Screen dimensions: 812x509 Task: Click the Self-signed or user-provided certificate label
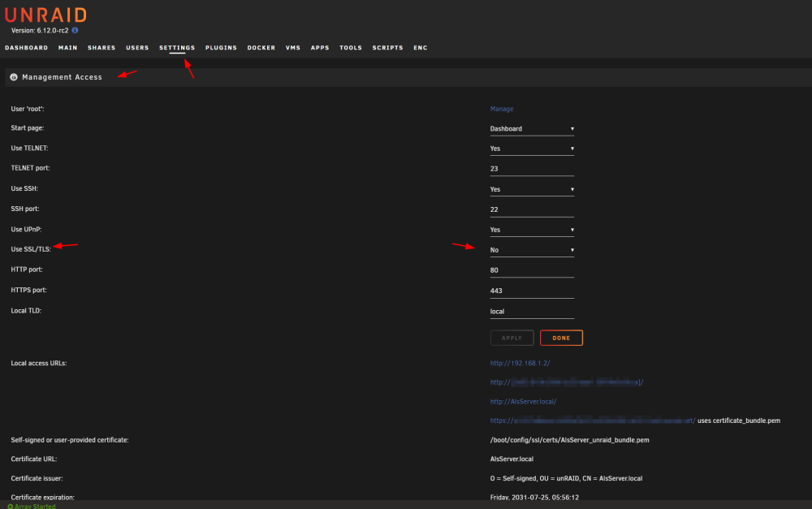70,440
